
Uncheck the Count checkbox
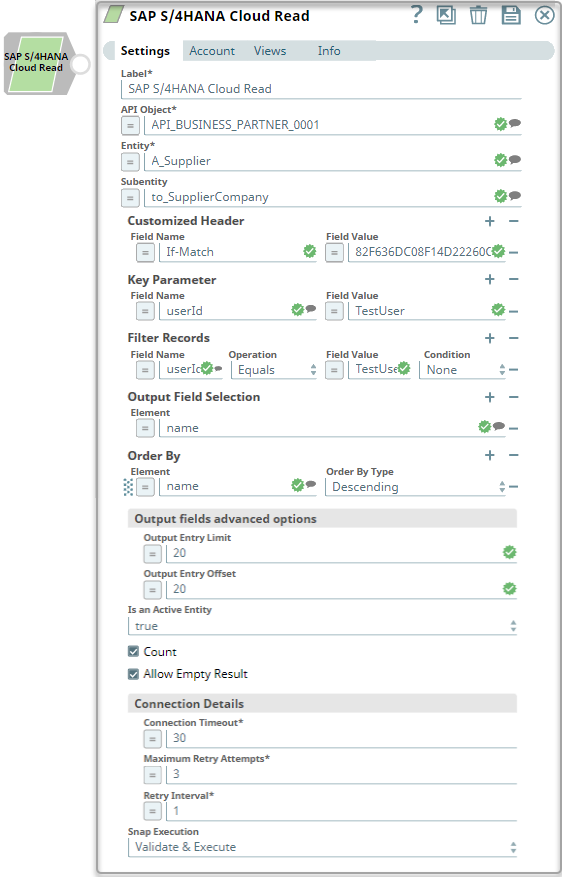[133, 651]
